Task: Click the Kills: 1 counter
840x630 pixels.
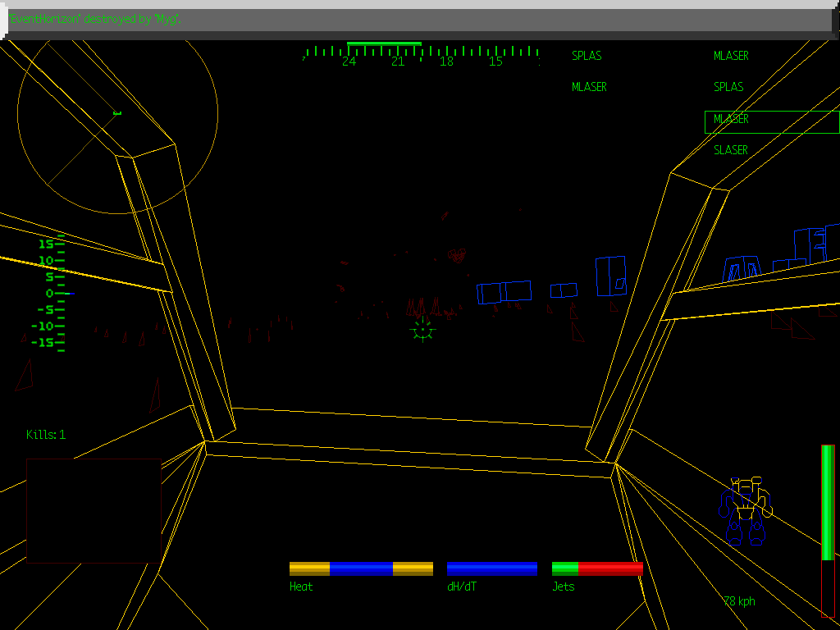Action: (x=47, y=435)
